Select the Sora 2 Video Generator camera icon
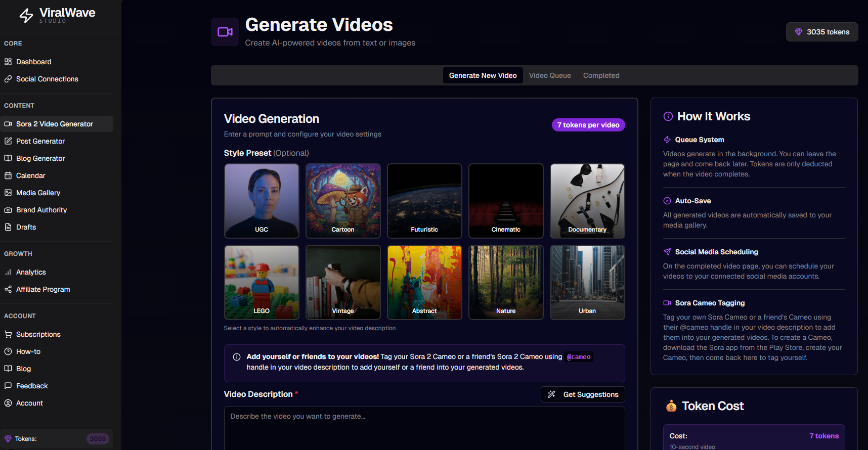Image resolution: width=868 pixels, height=450 pixels. click(8, 124)
